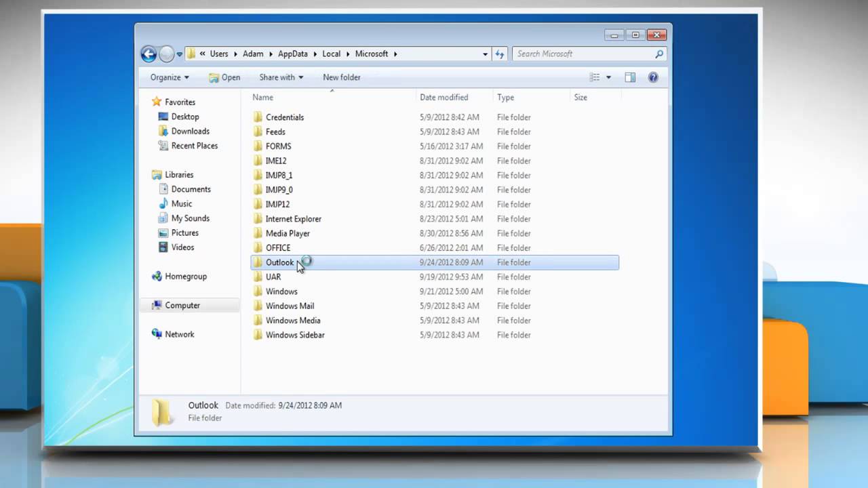The width and height of the screenshot is (868, 488).
Task: Select Recent Places in navigation pane
Action: (x=194, y=146)
